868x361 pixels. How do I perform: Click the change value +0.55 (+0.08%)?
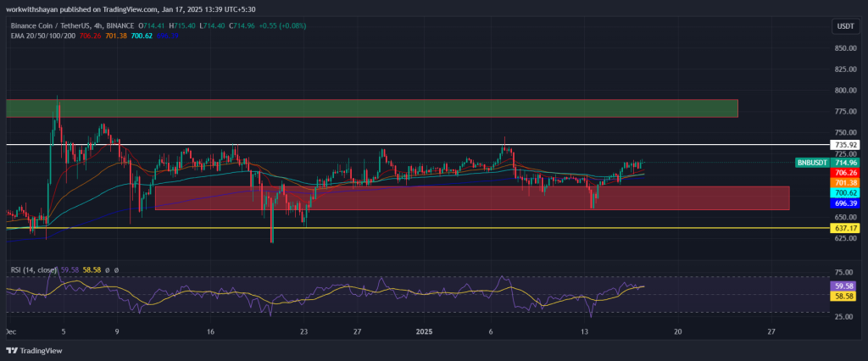click(282, 25)
